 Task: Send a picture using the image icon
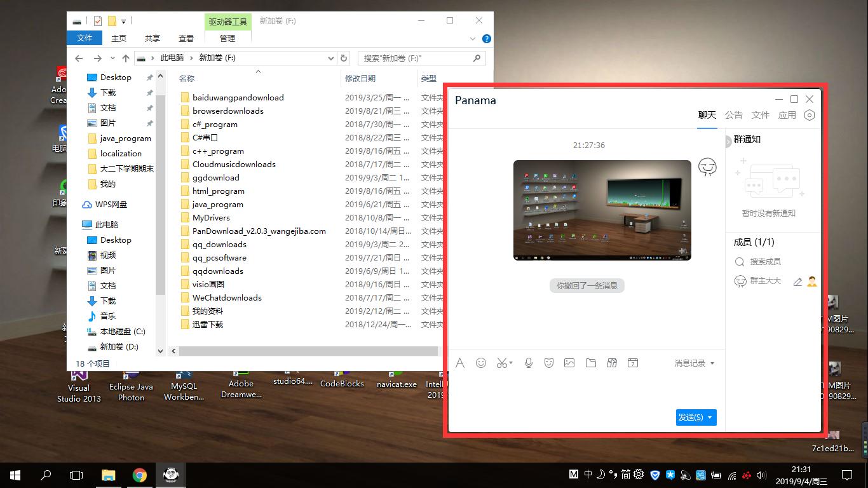coord(569,362)
